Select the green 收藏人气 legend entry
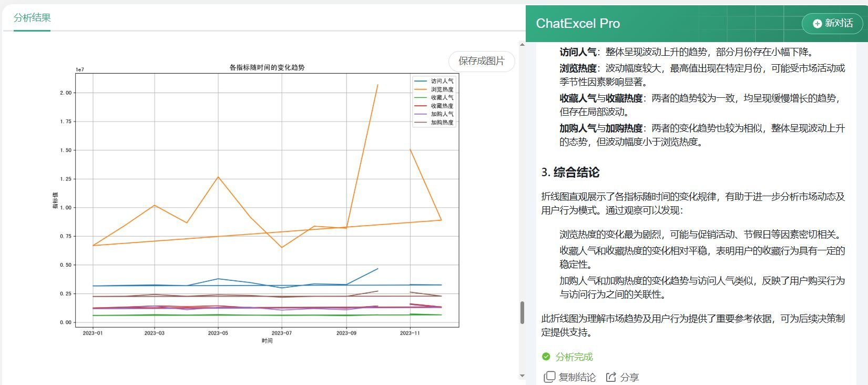868x385 pixels. [x=442, y=97]
